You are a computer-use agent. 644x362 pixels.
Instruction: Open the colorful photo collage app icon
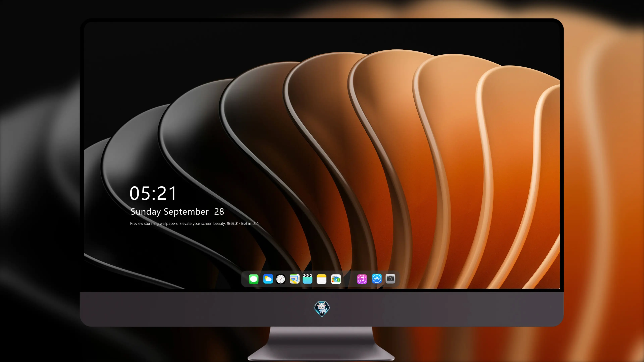[336, 279]
